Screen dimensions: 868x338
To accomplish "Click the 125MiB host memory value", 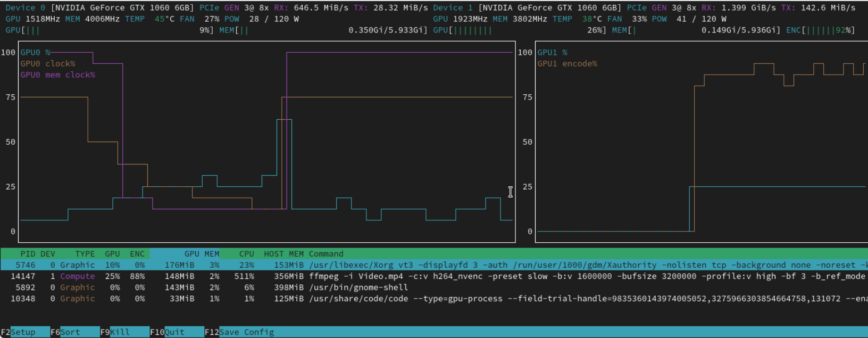I will click(x=289, y=299).
